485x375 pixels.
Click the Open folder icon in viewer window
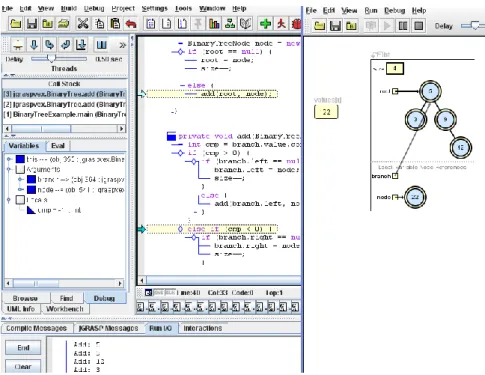click(x=319, y=26)
